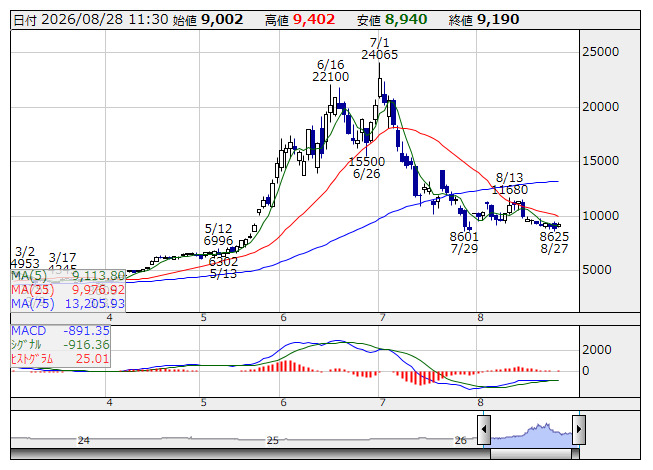This screenshot has height=470, width=653.
Task: Click the 25000 price axis label
Action: (601, 52)
